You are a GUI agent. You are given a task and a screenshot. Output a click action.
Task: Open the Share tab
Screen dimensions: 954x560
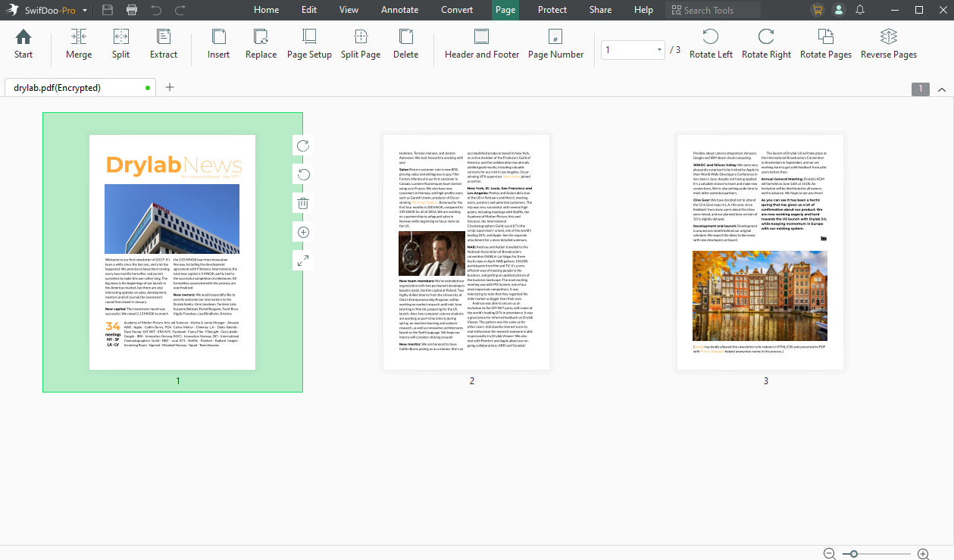pyautogui.click(x=601, y=10)
